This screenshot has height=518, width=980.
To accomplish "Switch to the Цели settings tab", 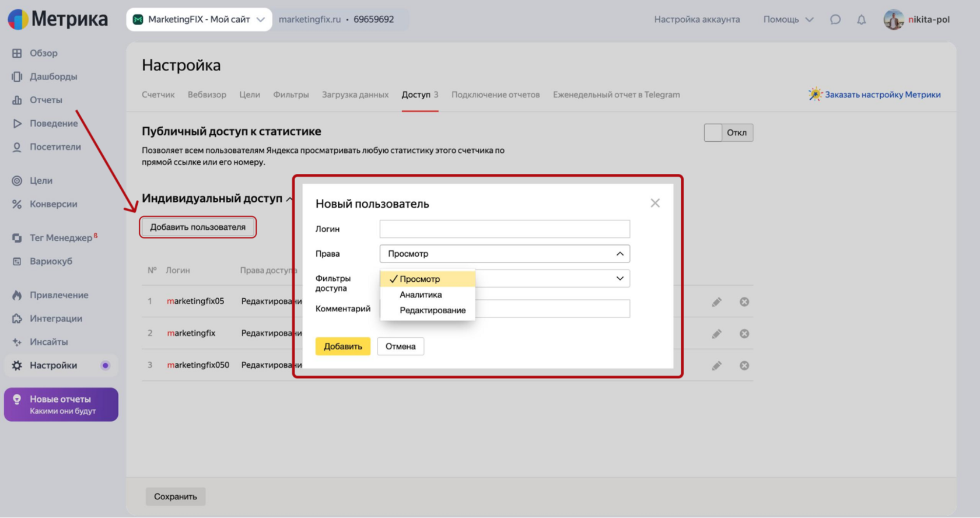I will click(250, 94).
